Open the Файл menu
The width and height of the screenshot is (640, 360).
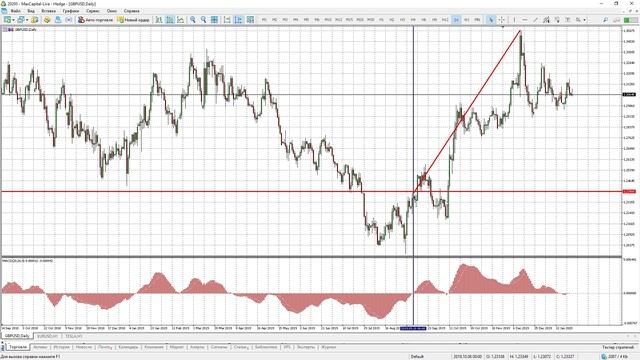[x=16, y=11]
